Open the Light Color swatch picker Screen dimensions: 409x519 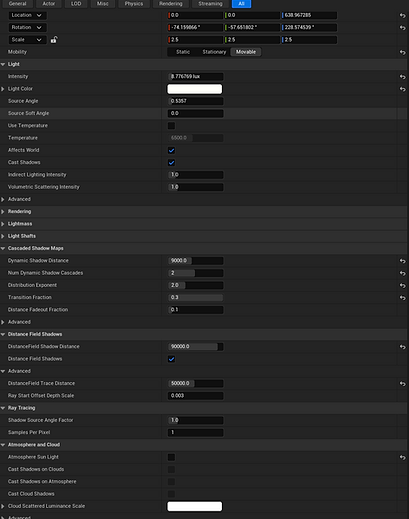pos(195,89)
